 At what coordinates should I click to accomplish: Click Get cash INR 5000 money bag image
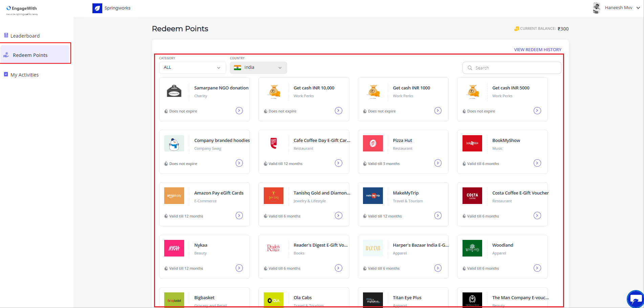472,91
